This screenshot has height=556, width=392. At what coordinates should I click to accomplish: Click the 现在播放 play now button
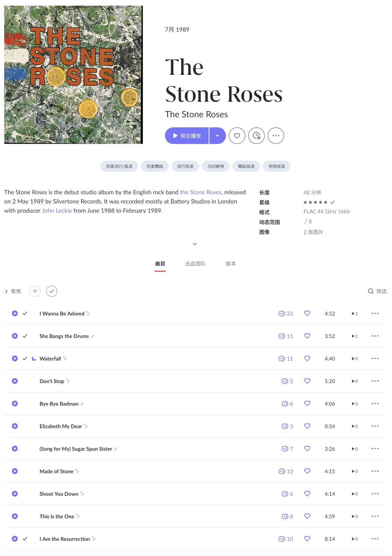point(187,136)
